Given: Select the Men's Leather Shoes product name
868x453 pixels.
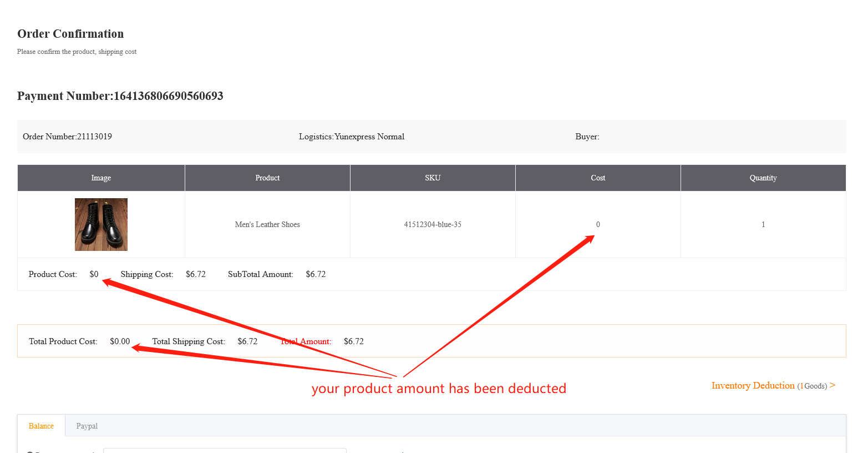Looking at the screenshot, I should click(267, 224).
